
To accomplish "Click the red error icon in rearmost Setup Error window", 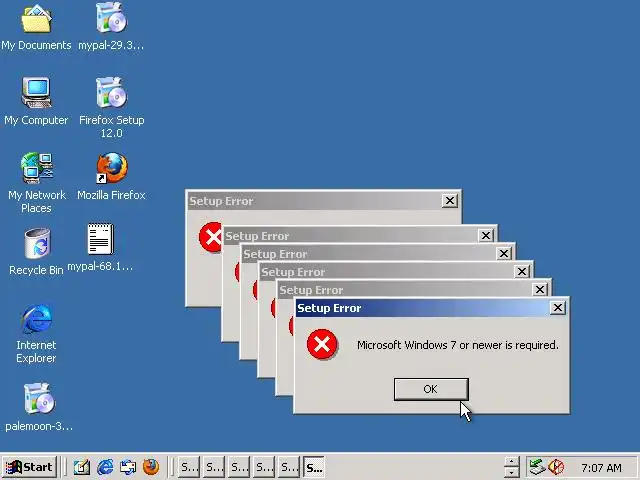I will coord(210,237).
